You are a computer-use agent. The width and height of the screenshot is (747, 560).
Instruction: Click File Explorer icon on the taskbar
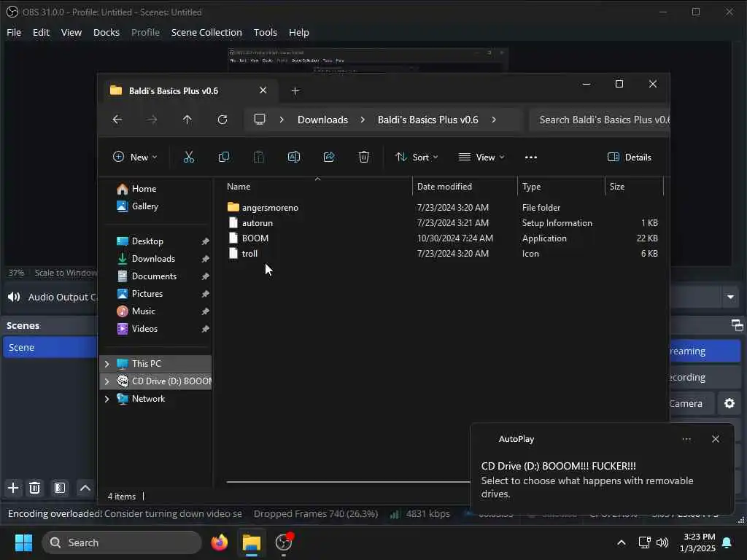click(x=252, y=542)
